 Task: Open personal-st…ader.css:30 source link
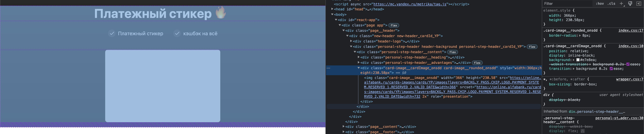coord(619,118)
